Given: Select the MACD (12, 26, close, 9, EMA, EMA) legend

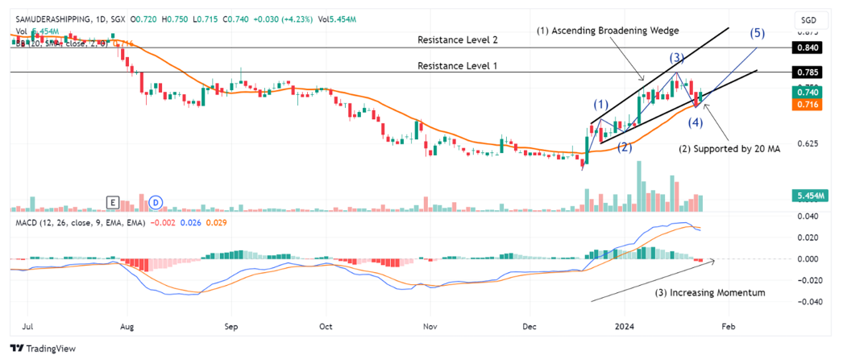Looking at the screenshot, I should point(81,222).
